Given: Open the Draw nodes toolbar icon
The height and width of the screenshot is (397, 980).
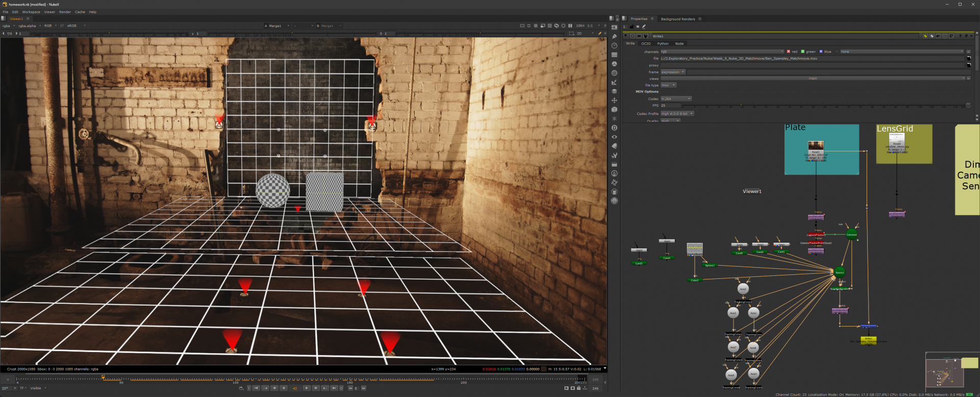Looking at the screenshot, I should (x=615, y=37).
